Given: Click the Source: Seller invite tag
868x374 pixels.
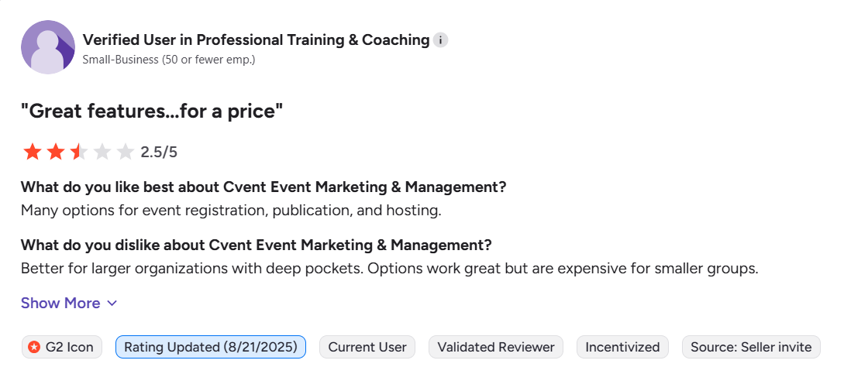Looking at the screenshot, I should (x=751, y=347).
